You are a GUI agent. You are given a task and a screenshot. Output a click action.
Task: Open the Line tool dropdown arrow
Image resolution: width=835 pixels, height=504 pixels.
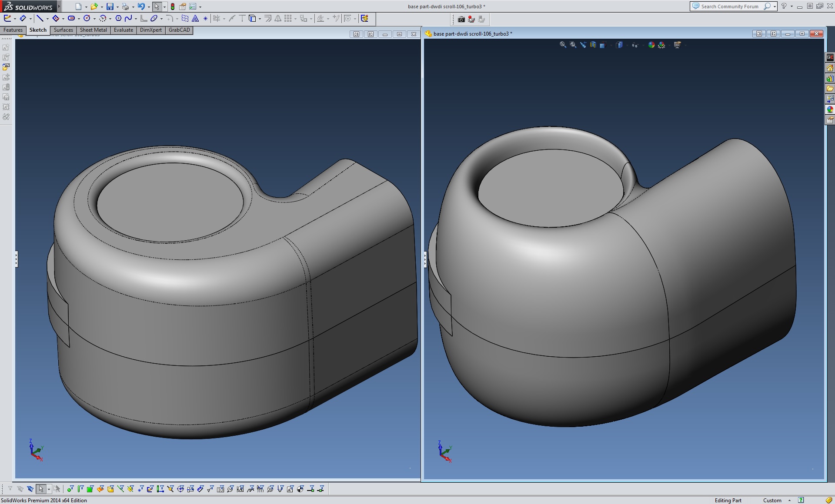(47, 19)
